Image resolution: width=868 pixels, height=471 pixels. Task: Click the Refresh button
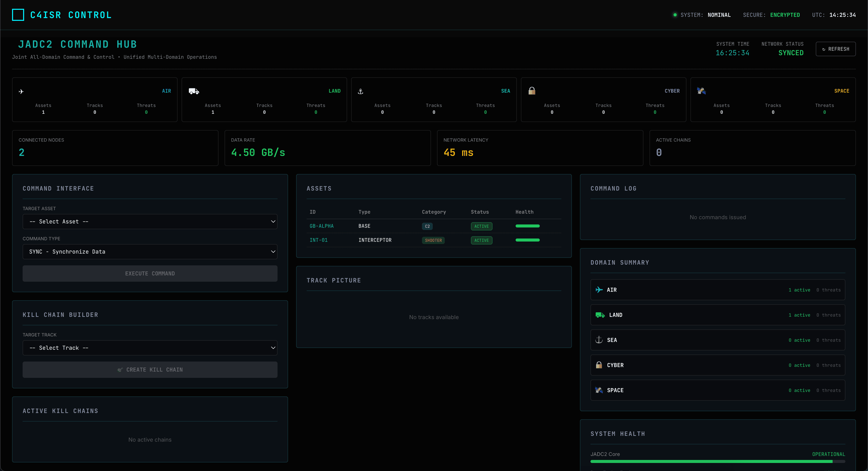(x=835, y=49)
